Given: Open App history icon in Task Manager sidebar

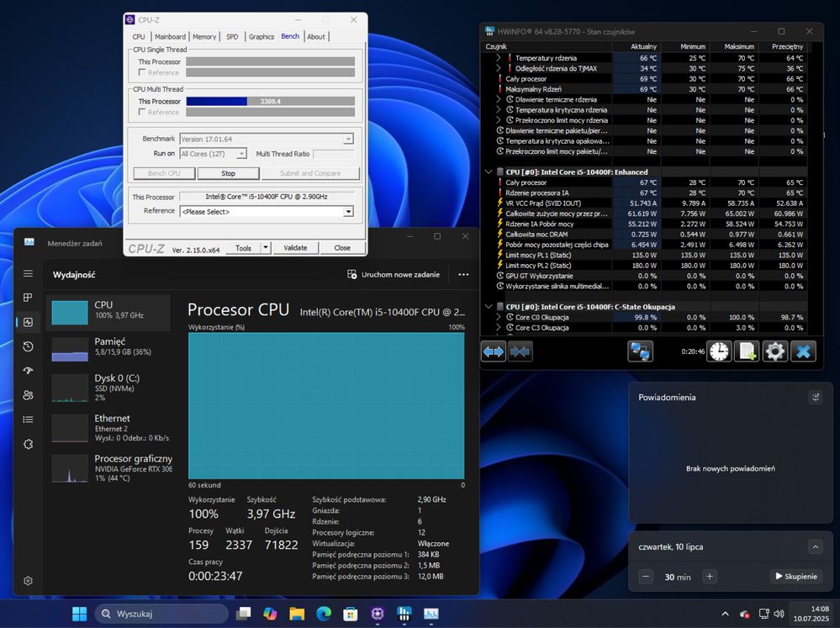Looking at the screenshot, I should click(x=28, y=346).
